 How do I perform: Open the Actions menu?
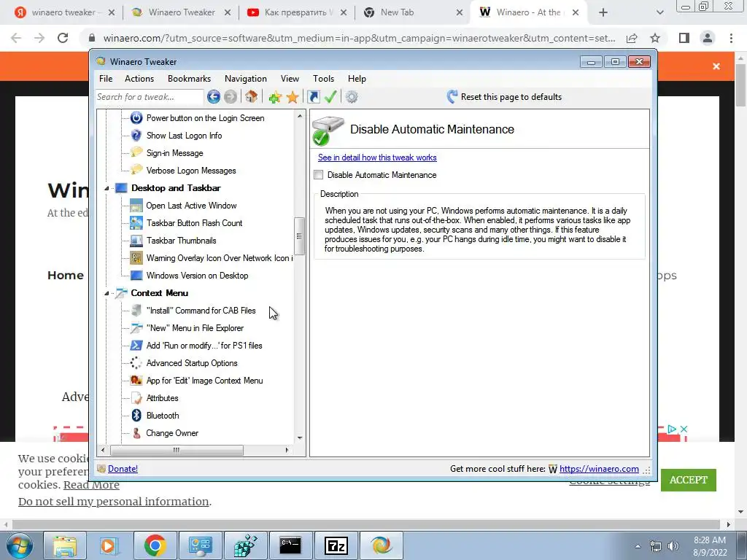(x=139, y=79)
